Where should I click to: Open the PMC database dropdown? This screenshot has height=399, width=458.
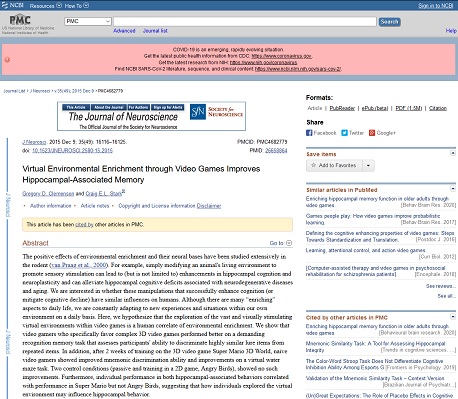tap(88, 21)
